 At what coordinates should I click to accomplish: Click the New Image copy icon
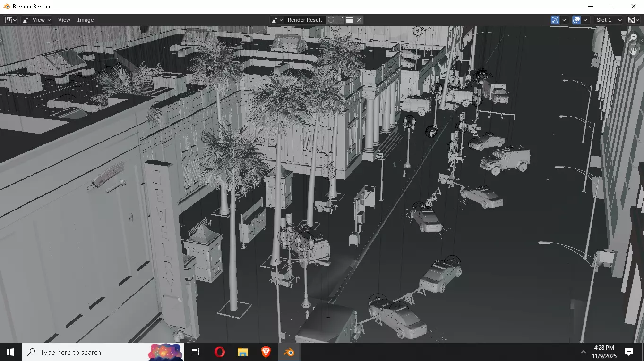coord(340,20)
